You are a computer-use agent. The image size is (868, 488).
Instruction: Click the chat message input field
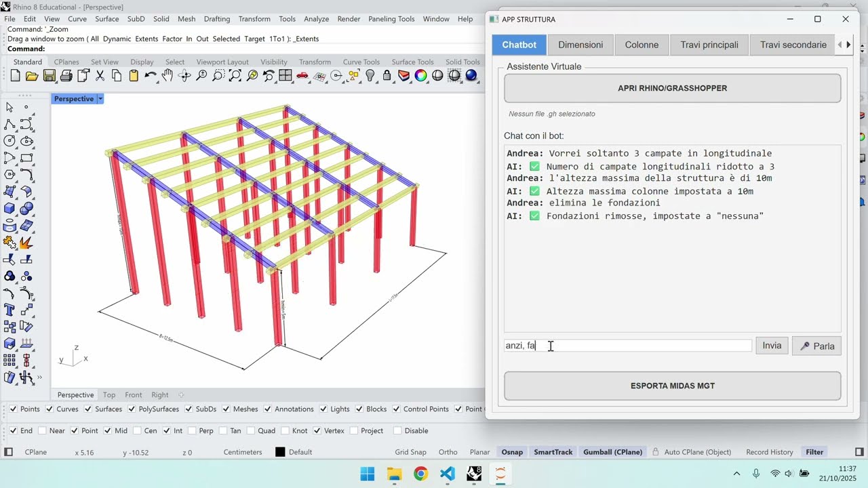pyautogui.click(x=628, y=346)
